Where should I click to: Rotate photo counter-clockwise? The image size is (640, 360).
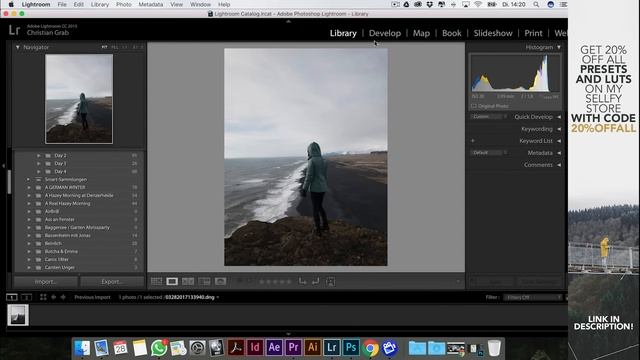click(302, 281)
